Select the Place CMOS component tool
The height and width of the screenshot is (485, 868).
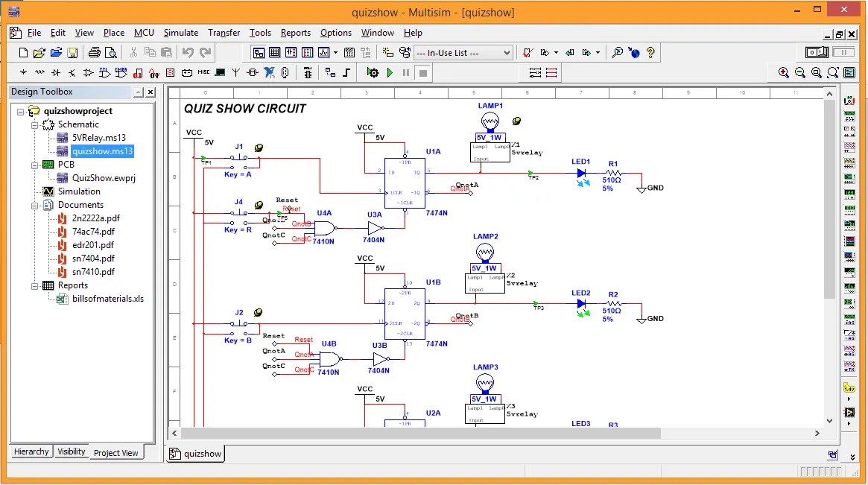click(x=121, y=72)
